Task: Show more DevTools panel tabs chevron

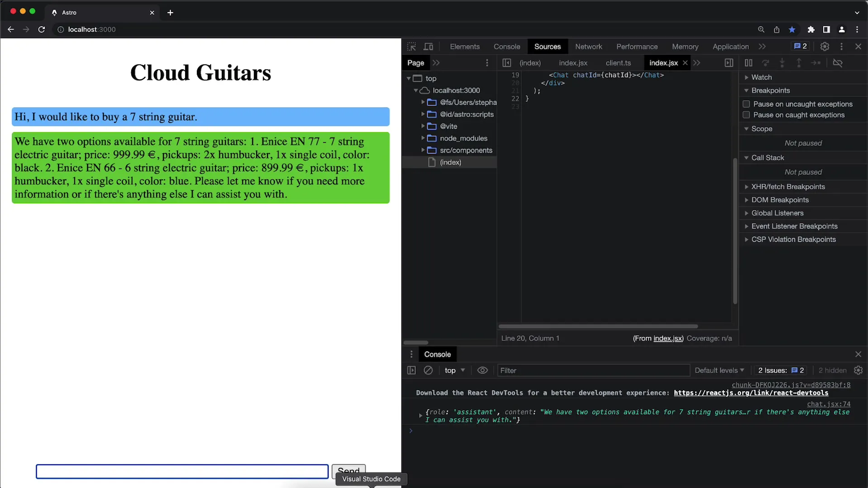Action: 763,47
